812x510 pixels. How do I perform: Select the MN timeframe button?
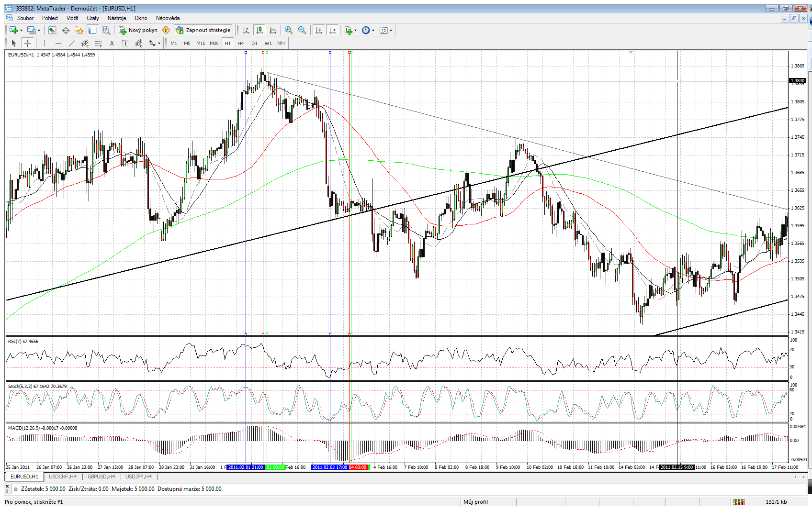281,43
